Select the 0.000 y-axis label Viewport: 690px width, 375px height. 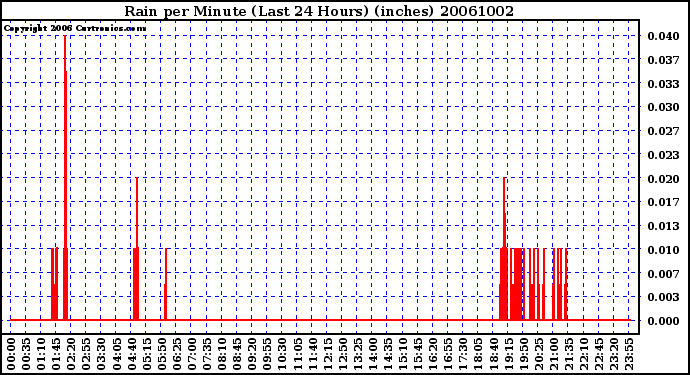coord(663,321)
